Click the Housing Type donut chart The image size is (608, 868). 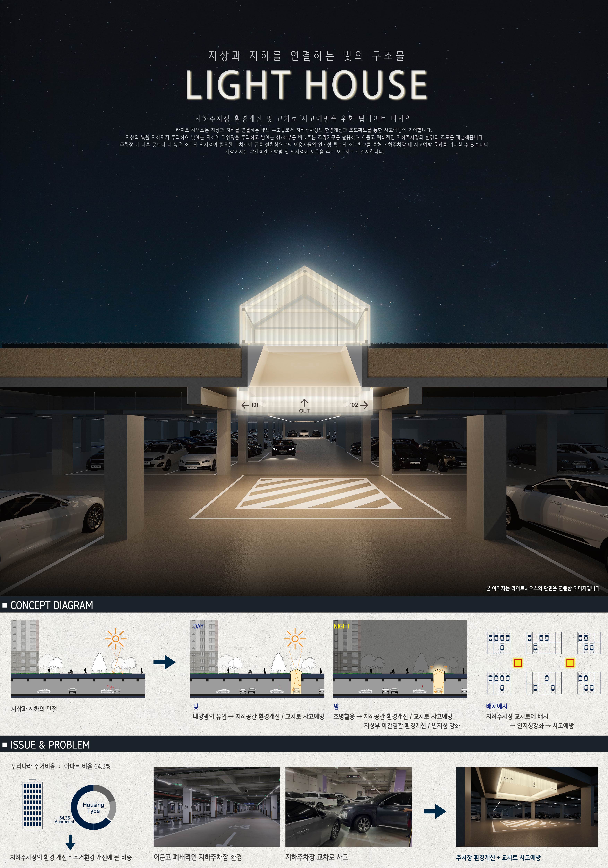[93, 807]
